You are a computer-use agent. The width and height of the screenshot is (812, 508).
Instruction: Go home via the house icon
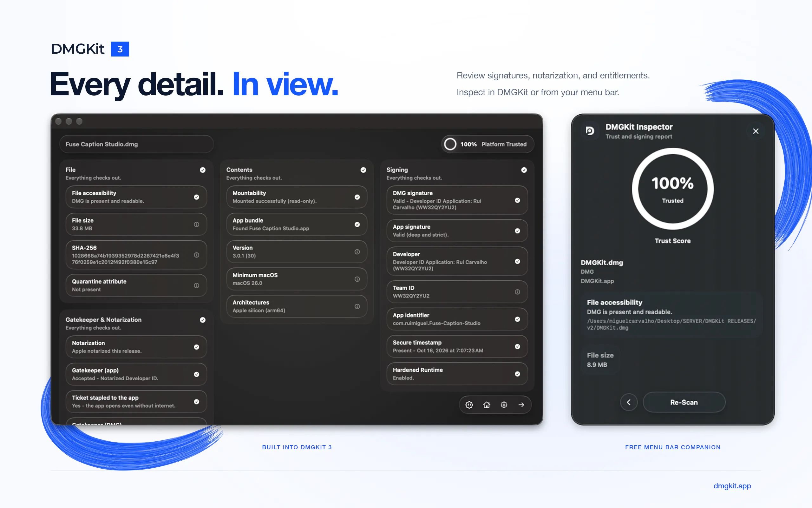[487, 405]
